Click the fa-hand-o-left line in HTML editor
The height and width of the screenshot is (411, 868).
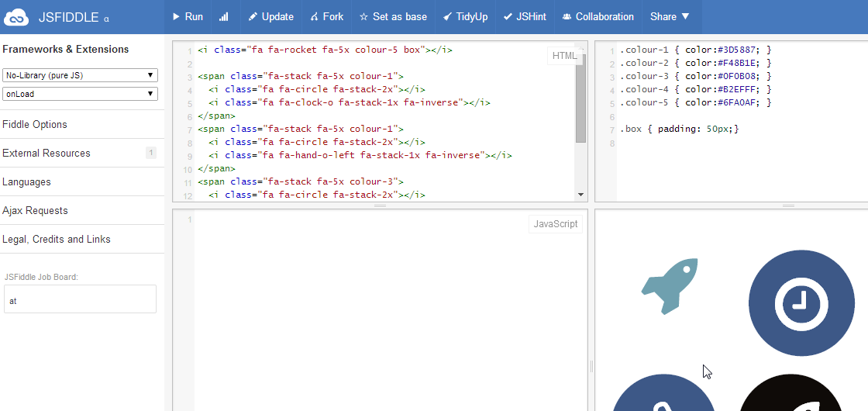click(x=360, y=156)
